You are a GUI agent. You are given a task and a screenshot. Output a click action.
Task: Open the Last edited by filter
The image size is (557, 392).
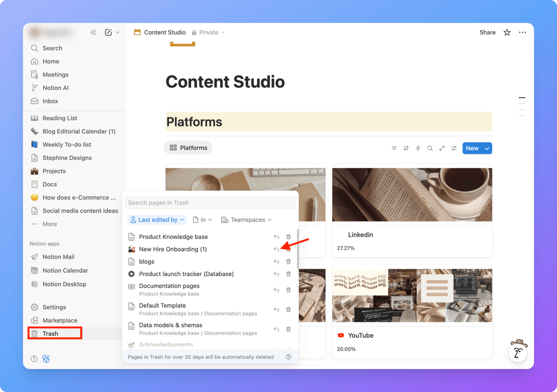point(157,220)
